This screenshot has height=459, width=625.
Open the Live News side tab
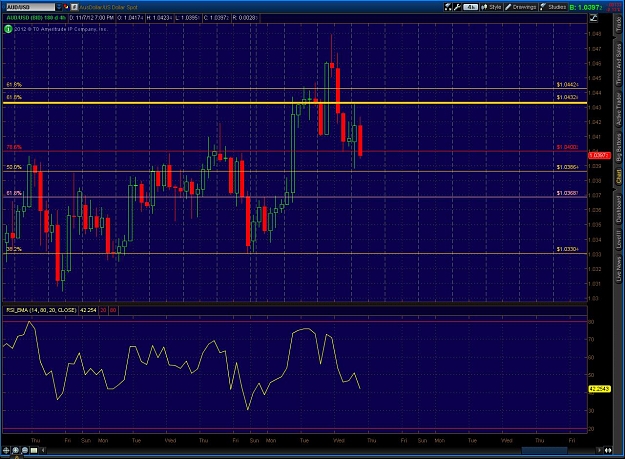[x=619, y=269]
